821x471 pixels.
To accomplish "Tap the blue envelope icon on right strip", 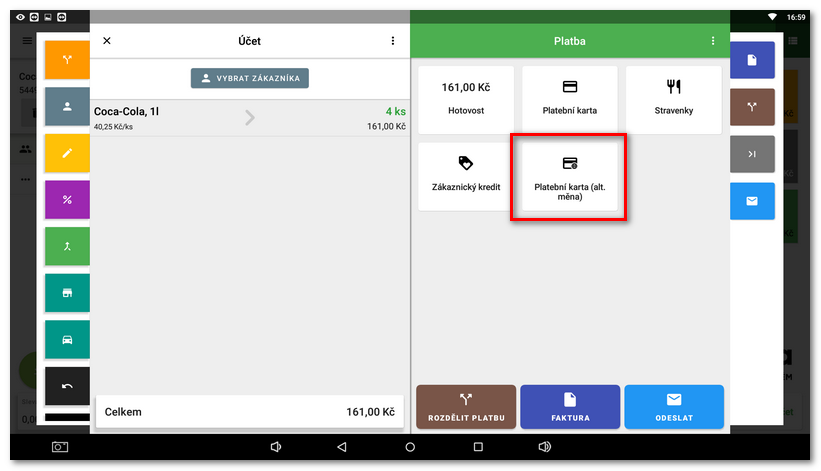I will tap(752, 201).
